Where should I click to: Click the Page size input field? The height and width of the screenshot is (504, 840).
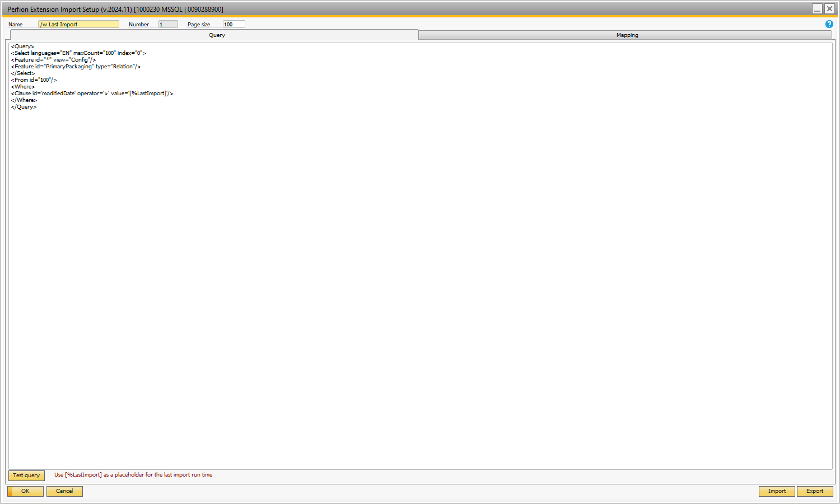pos(234,24)
